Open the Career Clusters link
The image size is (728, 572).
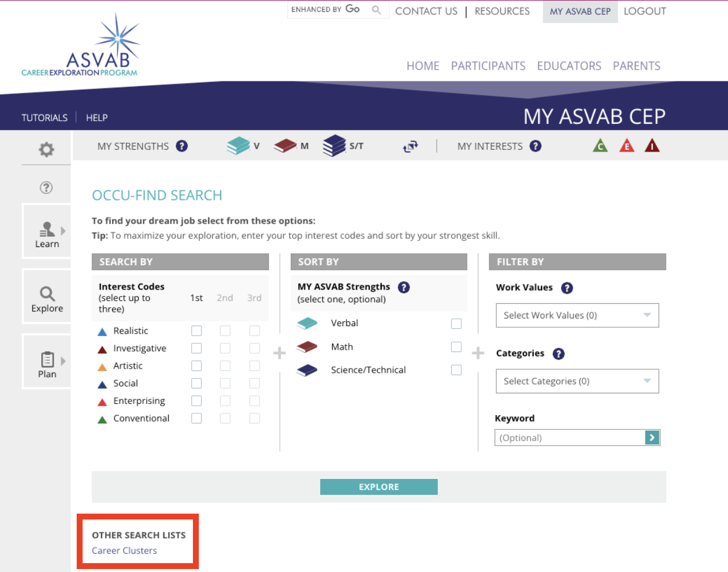click(124, 551)
